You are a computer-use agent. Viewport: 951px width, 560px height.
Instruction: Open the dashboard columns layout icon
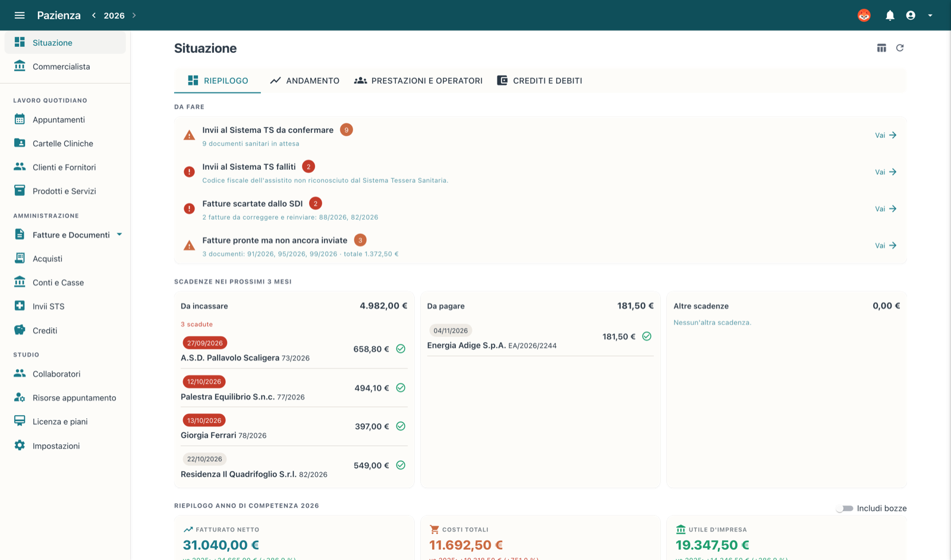881,48
